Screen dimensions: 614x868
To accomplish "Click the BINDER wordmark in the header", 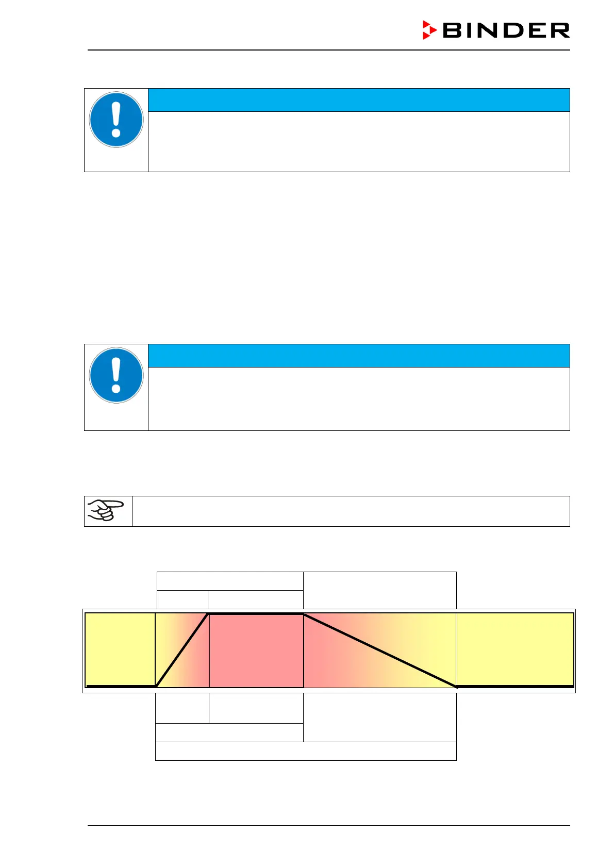I will 506,30.
